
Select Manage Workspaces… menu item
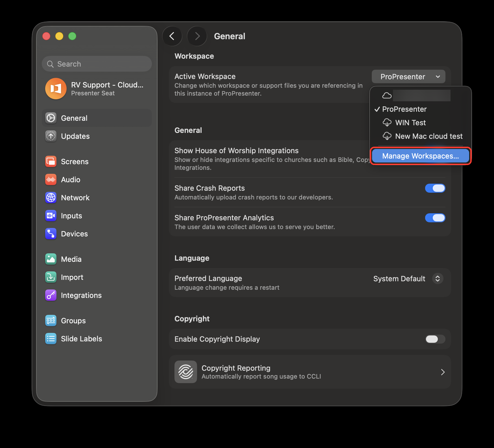tap(421, 156)
